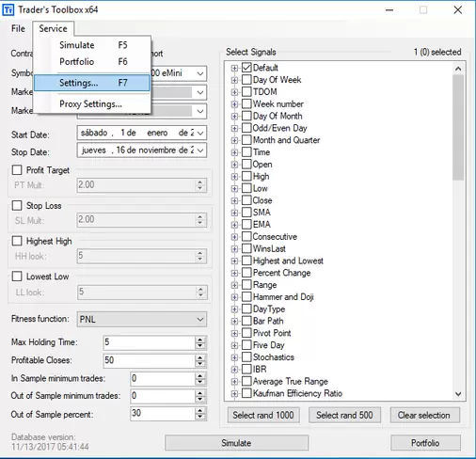Click the Simulate button at bottom

click(236, 443)
